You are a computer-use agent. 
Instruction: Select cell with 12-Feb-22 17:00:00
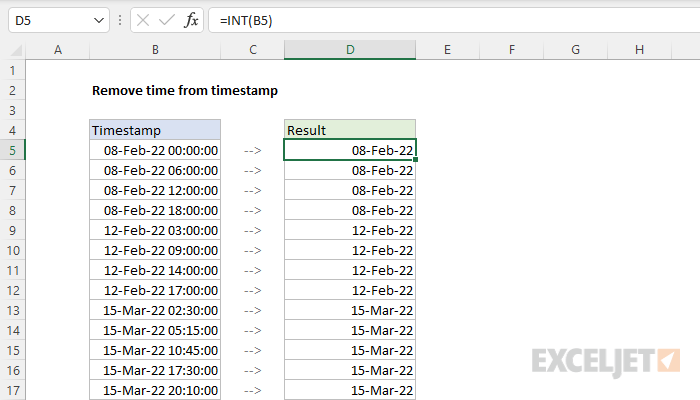point(155,290)
